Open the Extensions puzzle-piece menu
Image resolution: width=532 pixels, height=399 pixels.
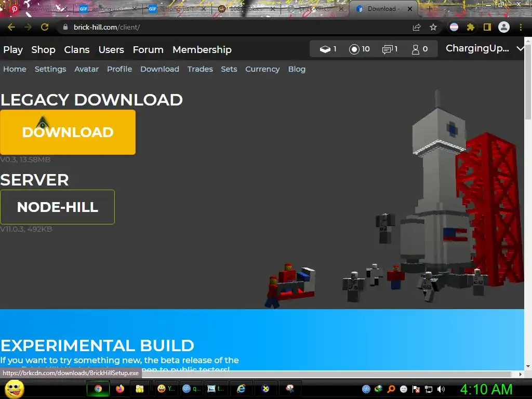coord(470,27)
